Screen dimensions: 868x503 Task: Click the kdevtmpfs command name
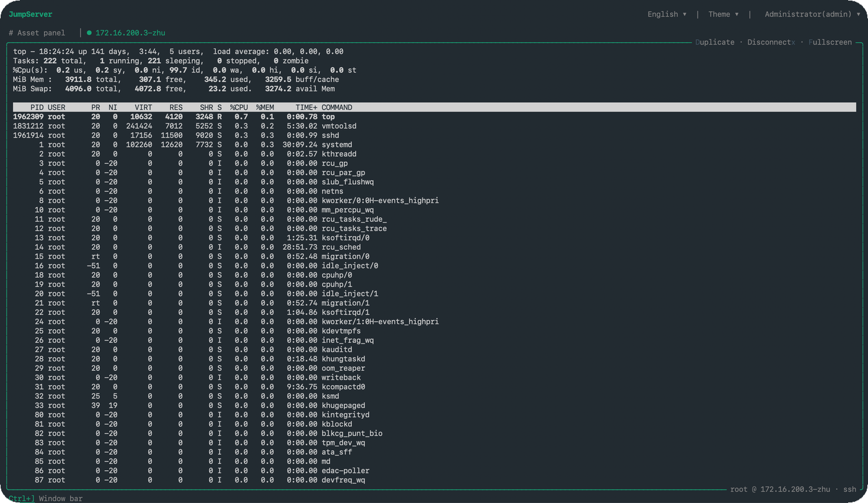(341, 331)
